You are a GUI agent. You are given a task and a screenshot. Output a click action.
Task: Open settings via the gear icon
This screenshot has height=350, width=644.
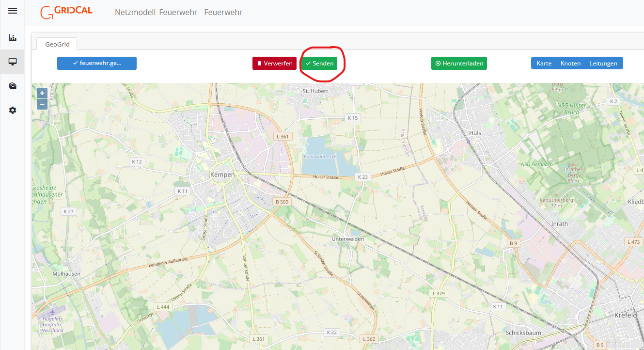click(x=13, y=111)
